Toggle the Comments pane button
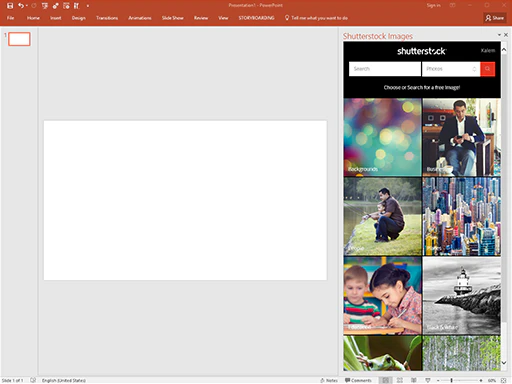 358,380
